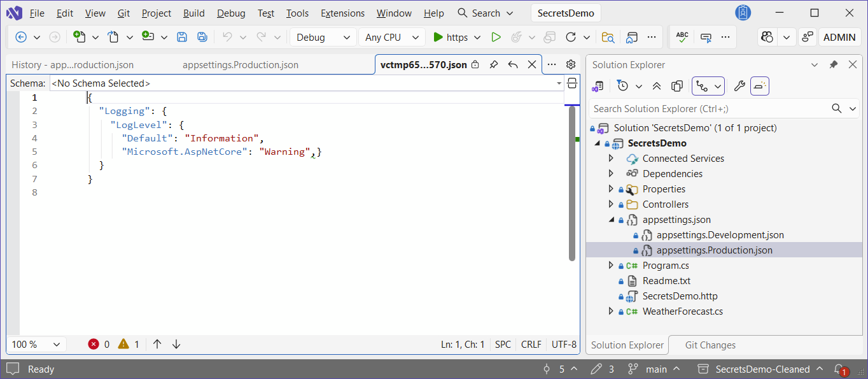
Task: Click the UTF-8 encoding indicator
Action: click(x=564, y=345)
